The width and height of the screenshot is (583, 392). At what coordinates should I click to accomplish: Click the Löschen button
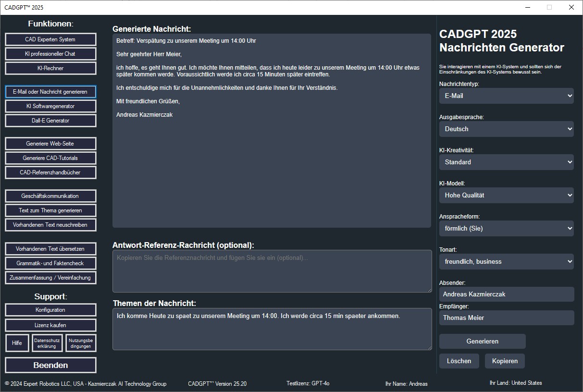[x=459, y=361]
